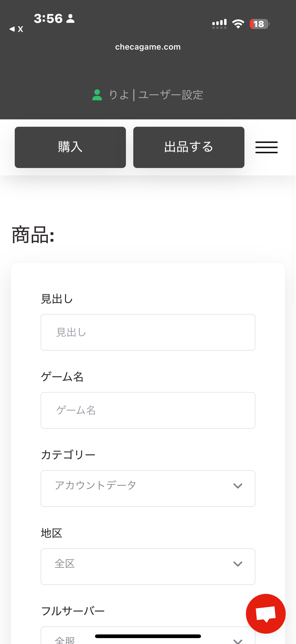Tap the Wi-Fi status icon
The image size is (296, 644).
tap(238, 24)
